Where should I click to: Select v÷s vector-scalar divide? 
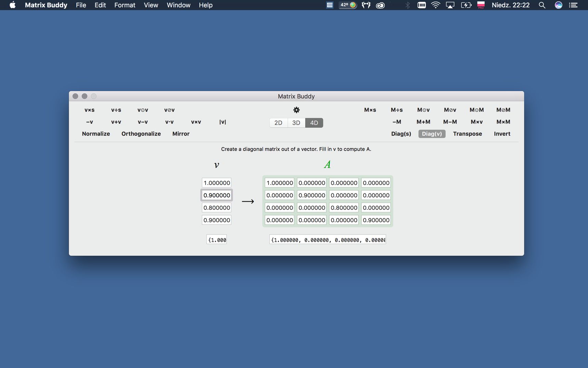coord(116,110)
